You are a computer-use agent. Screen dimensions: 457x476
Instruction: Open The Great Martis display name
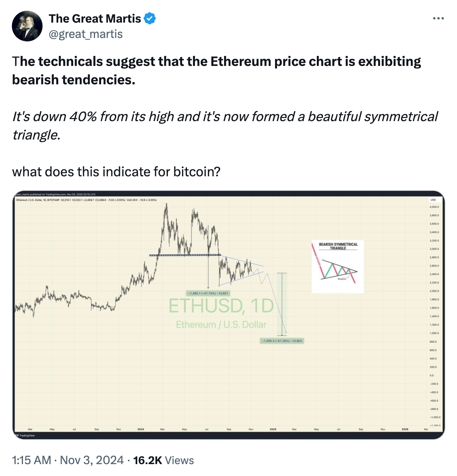tap(95, 18)
